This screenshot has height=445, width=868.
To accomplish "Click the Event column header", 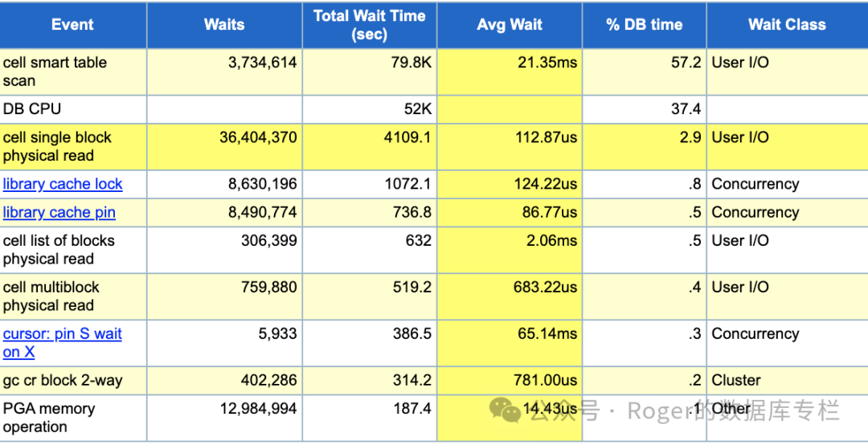I will pos(72,24).
